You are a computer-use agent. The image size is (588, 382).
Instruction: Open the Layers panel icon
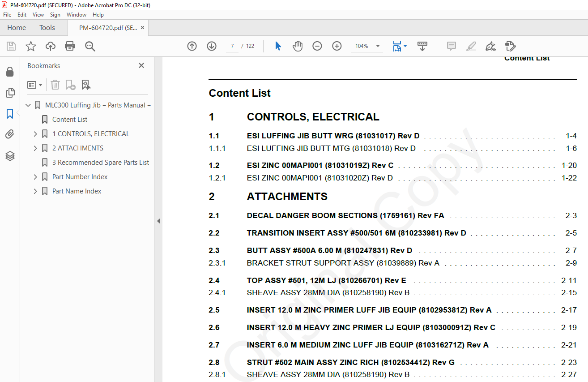click(10, 156)
